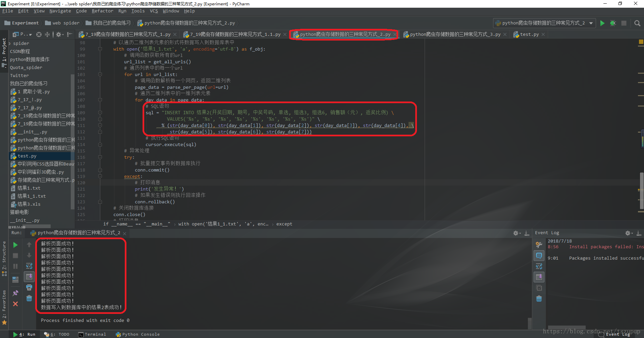The image size is (644, 338).
Task: Open the Navigate menu
Action: click(x=60, y=11)
